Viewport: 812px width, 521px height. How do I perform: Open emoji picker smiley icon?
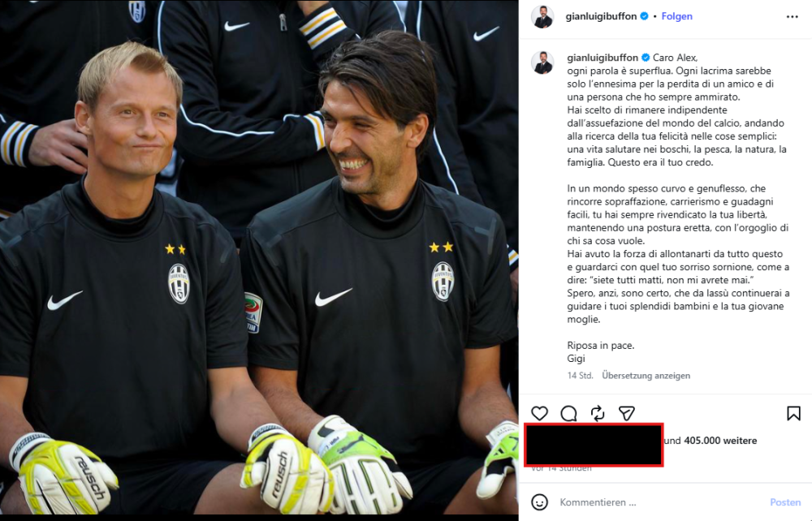point(539,502)
